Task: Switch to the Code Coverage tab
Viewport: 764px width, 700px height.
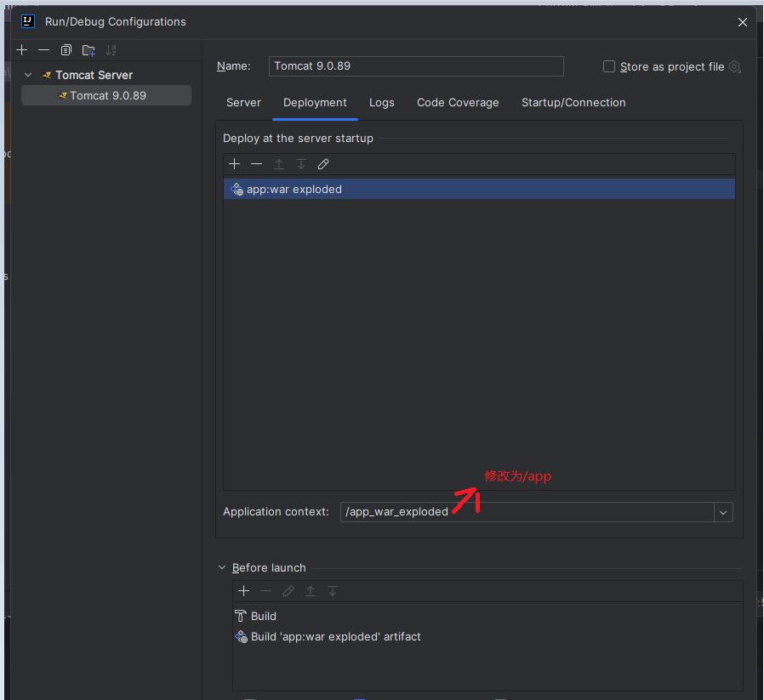Action: click(x=458, y=103)
